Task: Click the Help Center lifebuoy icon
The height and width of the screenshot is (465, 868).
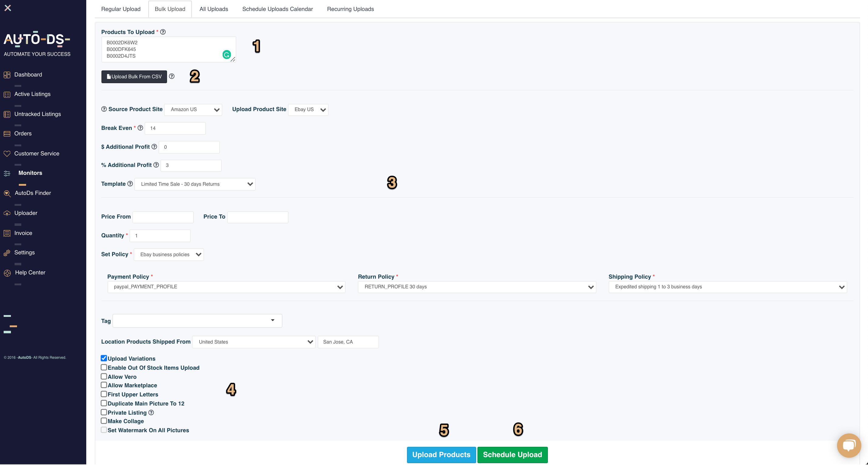Action: [7, 273]
